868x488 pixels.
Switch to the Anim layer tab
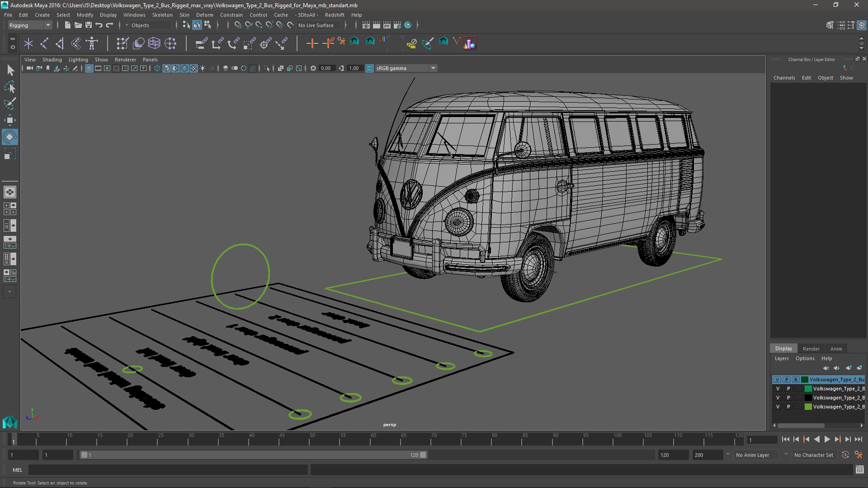click(836, 349)
